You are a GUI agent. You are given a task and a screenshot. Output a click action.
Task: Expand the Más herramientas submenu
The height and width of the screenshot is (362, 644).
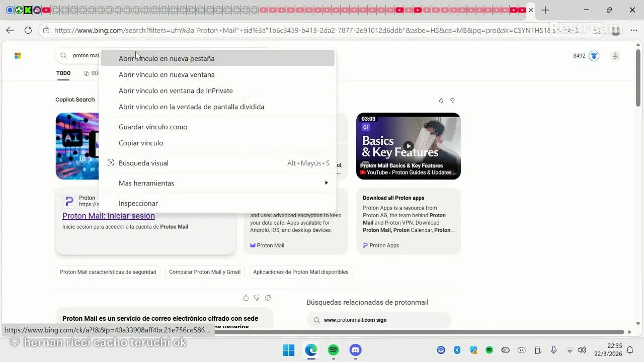(x=217, y=183)
